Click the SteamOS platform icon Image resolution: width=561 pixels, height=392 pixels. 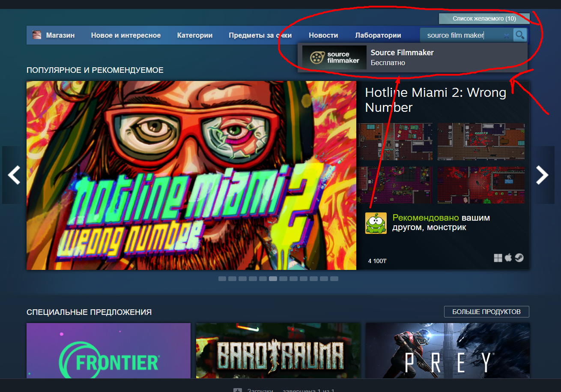coord(519,258)
